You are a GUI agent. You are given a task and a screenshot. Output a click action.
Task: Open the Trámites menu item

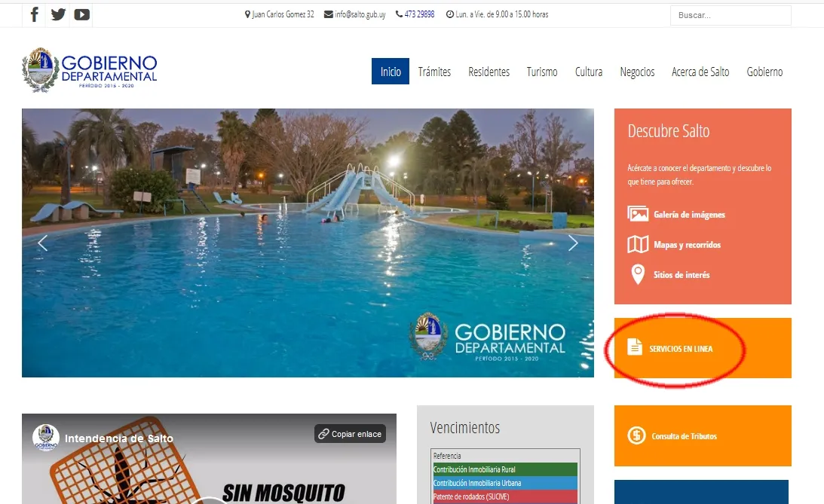[x=434, y=72]
